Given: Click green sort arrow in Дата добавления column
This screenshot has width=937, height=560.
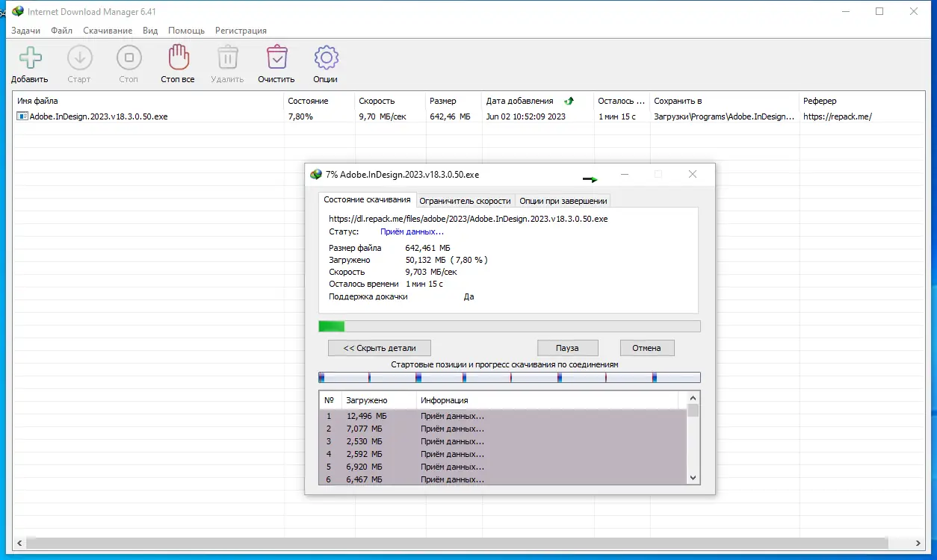Looking at the screenshot, I should click(x=569, y=101).
